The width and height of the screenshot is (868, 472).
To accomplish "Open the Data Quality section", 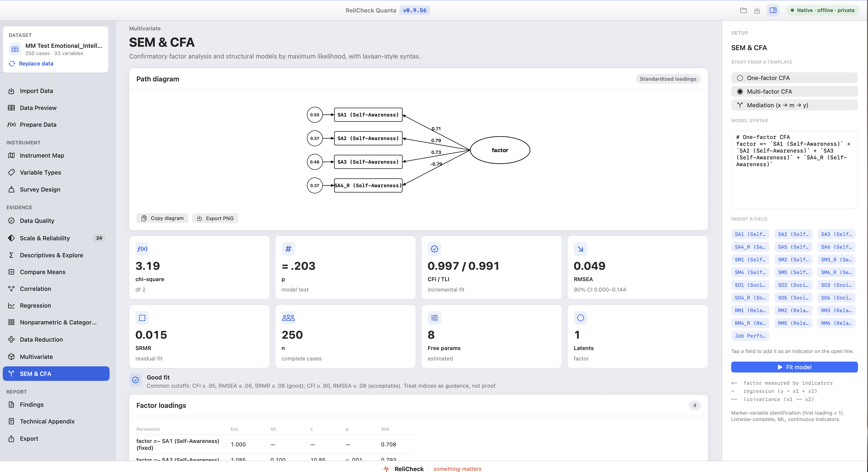I will [56, 221].
